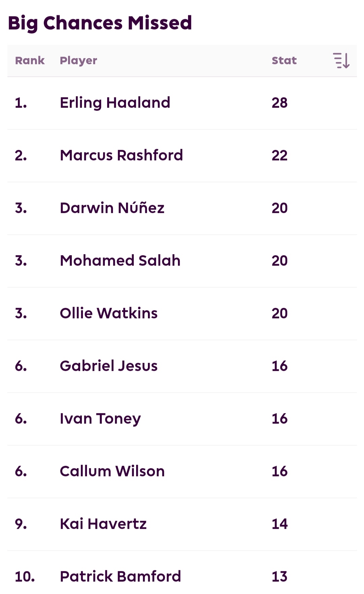Click the Player column header
Image resolution: width=364 pixels, height=594 pixels.
[79, 61]
